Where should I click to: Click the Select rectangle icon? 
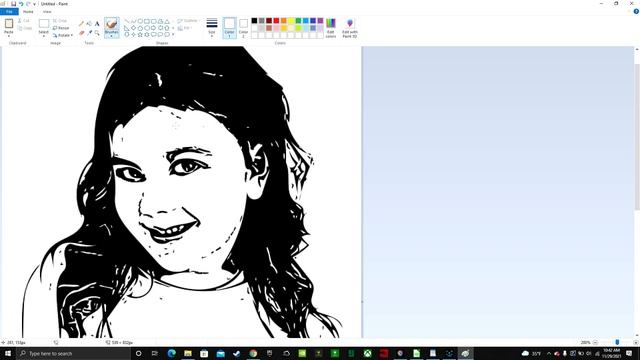[44, 24]
